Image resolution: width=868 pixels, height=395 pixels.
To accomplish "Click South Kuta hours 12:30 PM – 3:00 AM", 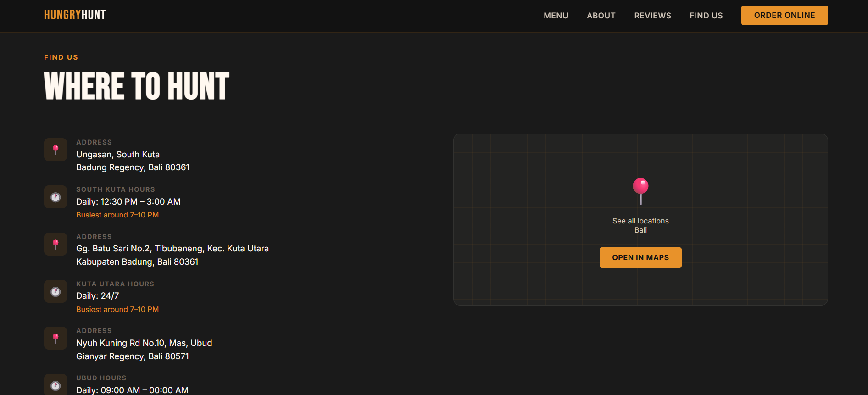I will pyautogui.click(x=128, y=202).
